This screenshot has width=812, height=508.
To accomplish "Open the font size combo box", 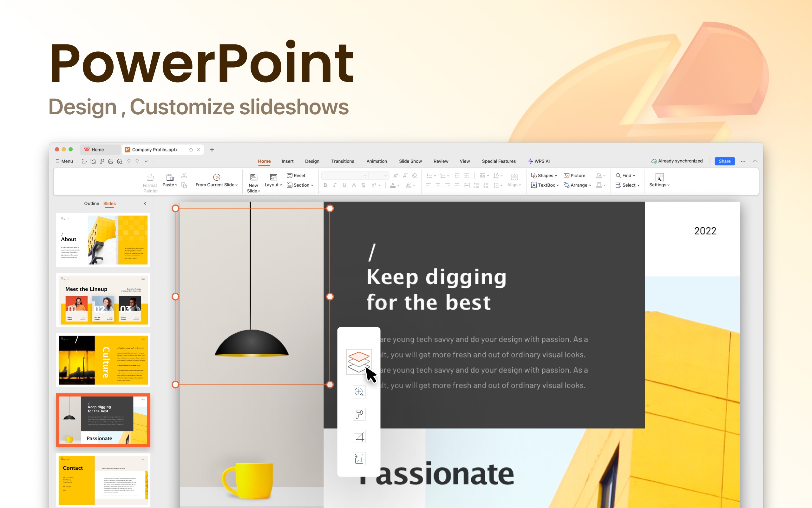I will pos(379,176).
